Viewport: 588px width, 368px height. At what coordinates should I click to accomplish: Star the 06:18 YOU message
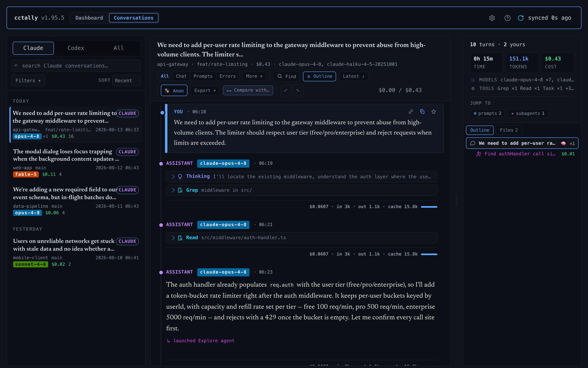click(x=433, y=111)
